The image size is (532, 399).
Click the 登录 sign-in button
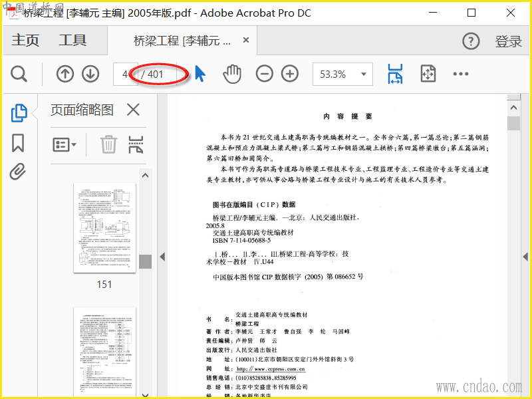tap(508, 41)
